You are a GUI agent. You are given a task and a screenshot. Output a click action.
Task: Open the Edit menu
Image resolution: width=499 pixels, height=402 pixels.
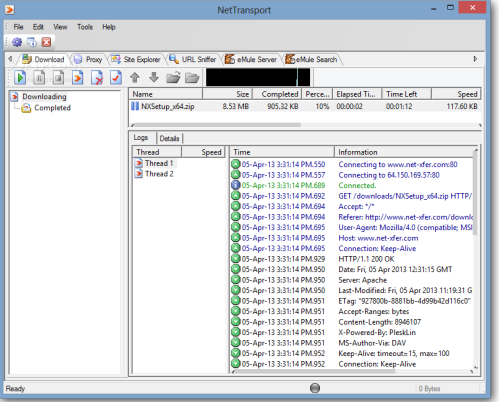tap(38, 27)
